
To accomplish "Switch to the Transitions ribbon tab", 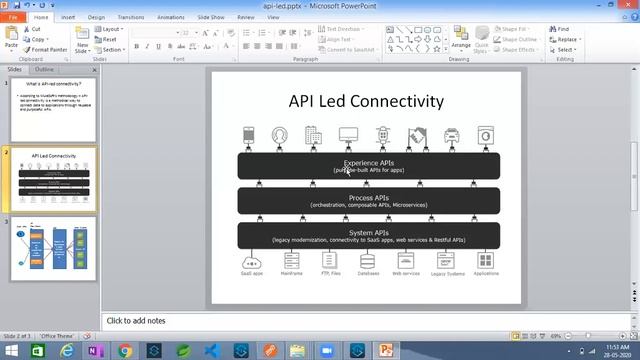I will point(131,18).
